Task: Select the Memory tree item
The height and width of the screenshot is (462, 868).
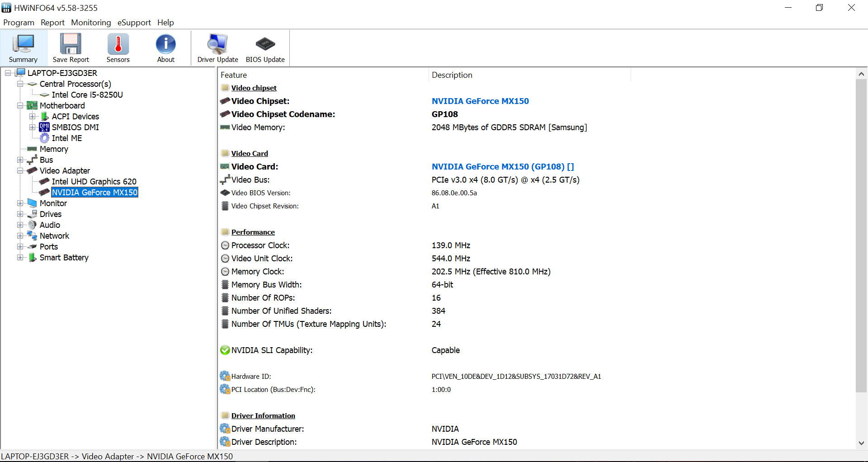Action: 54,149
